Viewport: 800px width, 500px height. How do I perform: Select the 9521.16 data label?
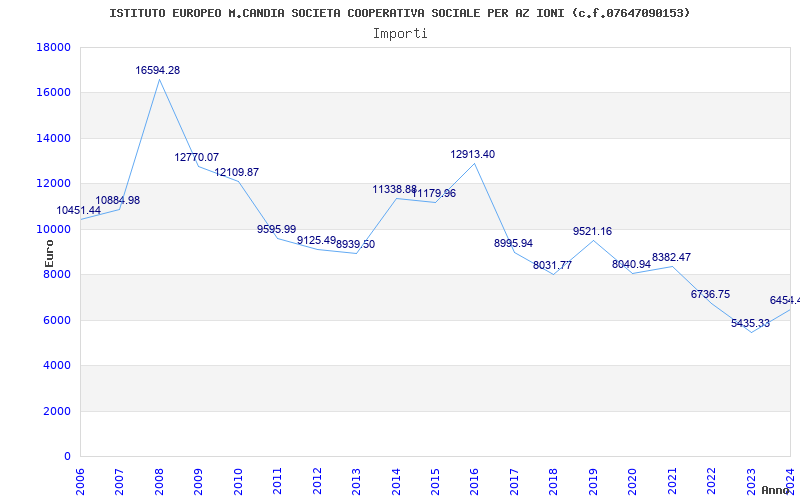point(592,231)
